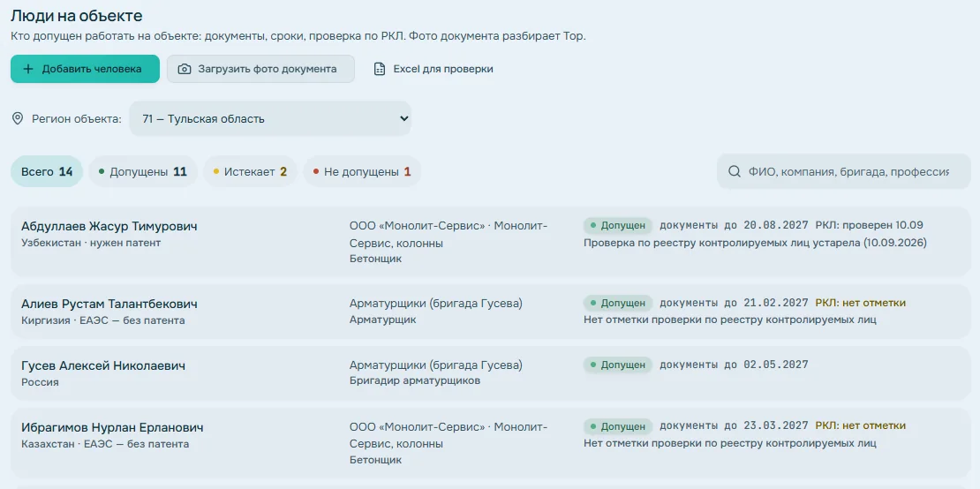Screen dimensions: 980x489
Task: Click Бригадир арматурщиков profession
Action: 415,380
